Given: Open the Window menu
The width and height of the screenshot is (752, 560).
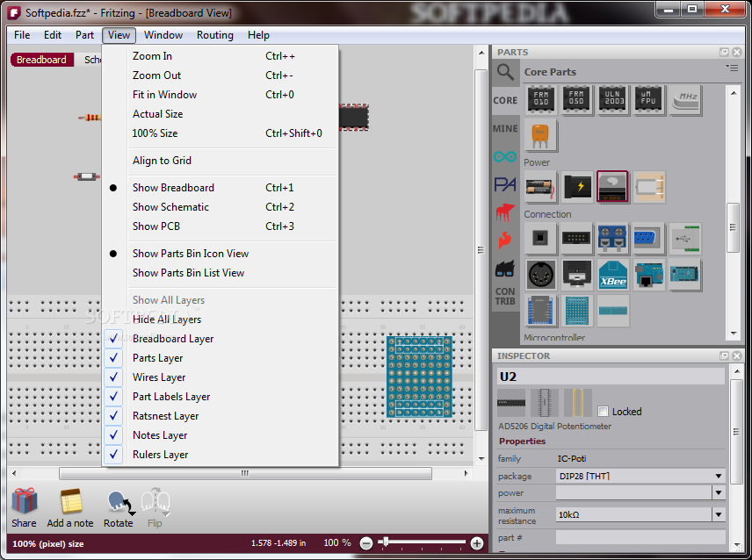Looking at the screenshot, I should pyautogui.click(x=163, y=35).
